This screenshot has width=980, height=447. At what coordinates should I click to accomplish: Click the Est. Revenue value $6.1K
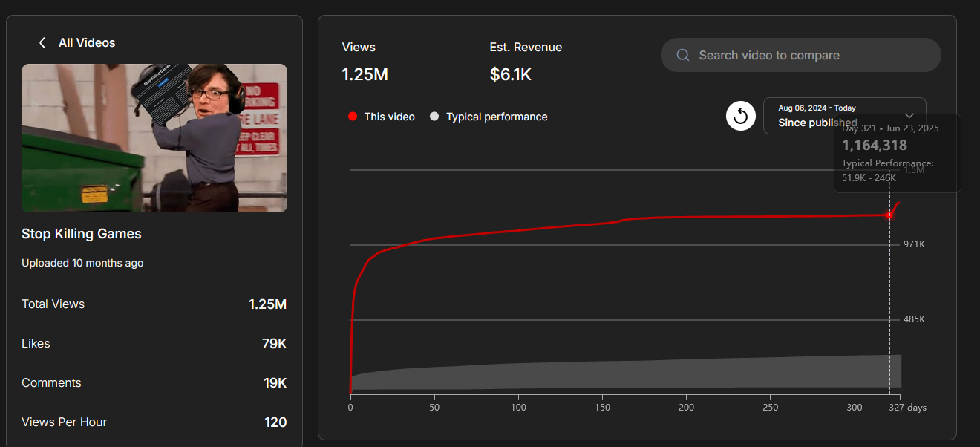[511, 74]
